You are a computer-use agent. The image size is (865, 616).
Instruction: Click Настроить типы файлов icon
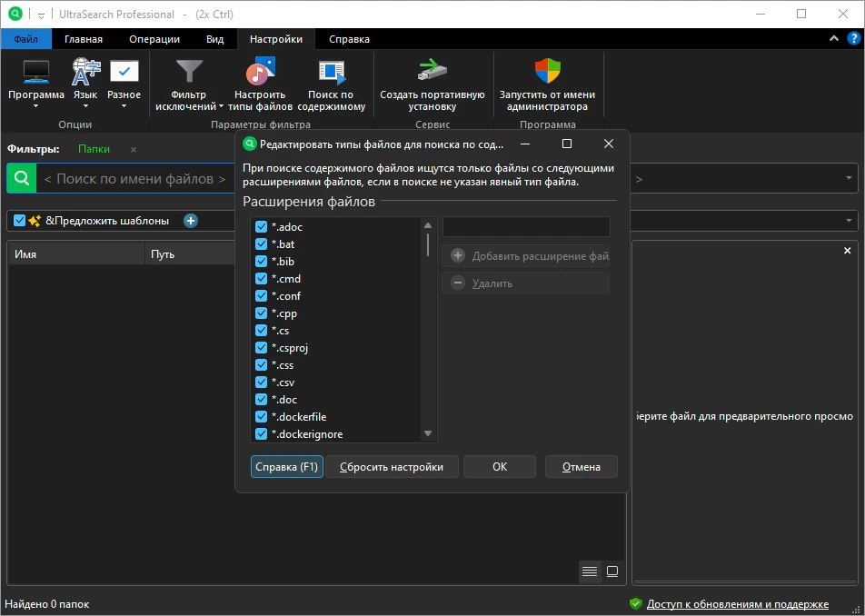pyautogui.click(x=260, y=73)
